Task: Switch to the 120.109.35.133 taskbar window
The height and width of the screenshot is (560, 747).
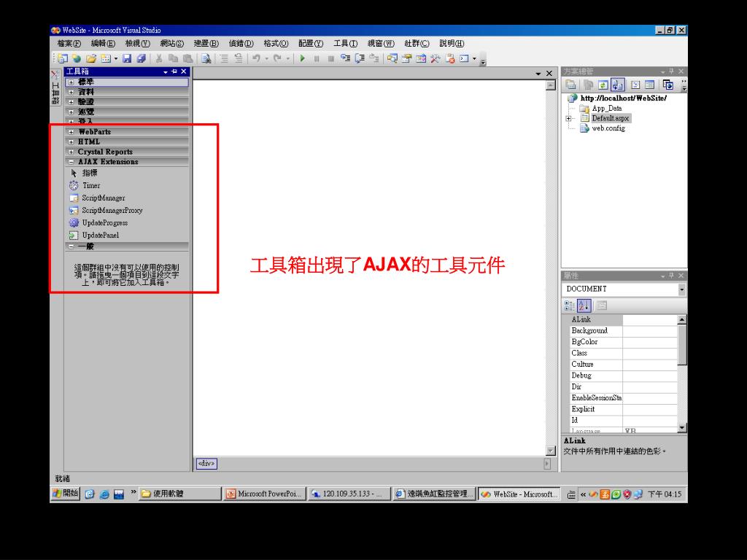Action: (349, 494)
